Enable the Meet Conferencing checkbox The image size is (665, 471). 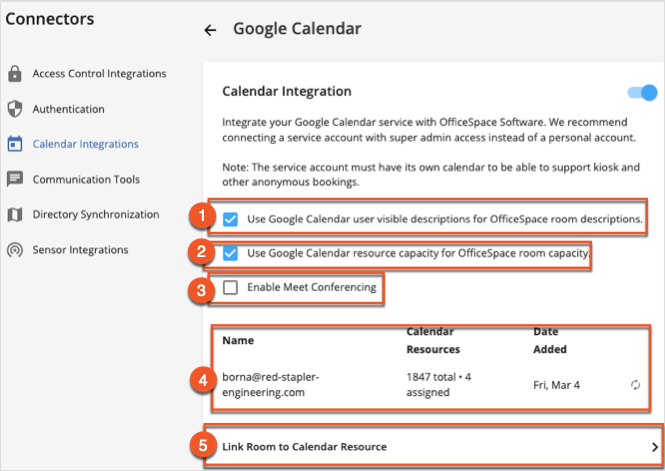click(x=231, y=288)
